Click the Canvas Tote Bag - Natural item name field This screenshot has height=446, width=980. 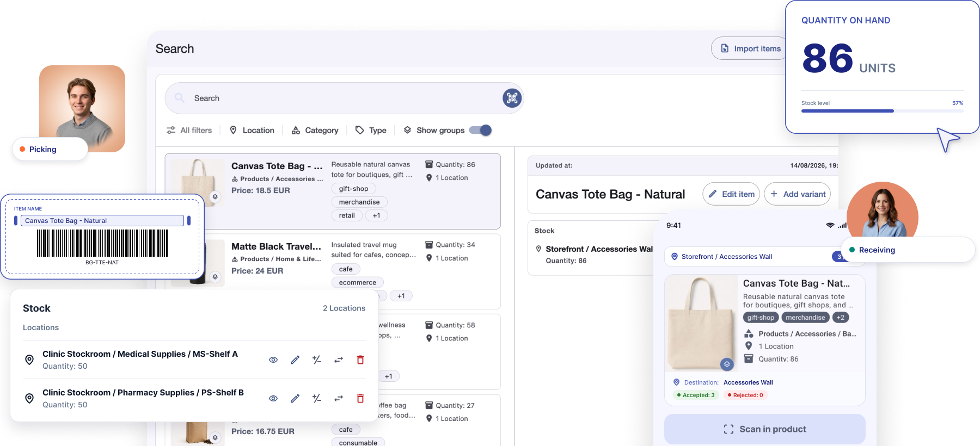click(x=102, y=221)
